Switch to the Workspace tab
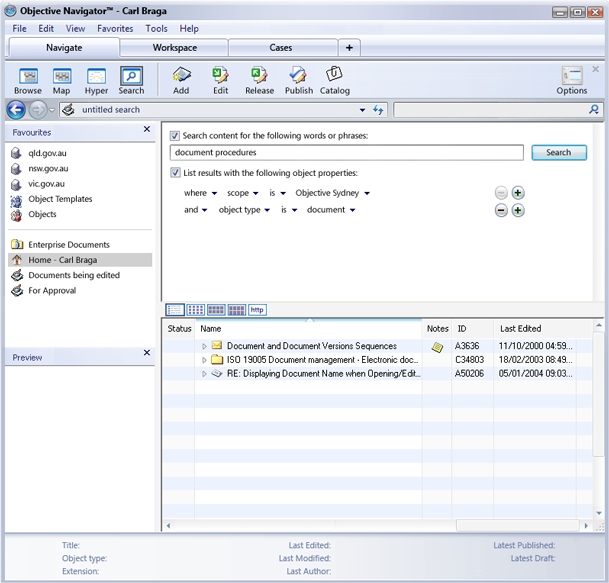 (x=174, y=48)
